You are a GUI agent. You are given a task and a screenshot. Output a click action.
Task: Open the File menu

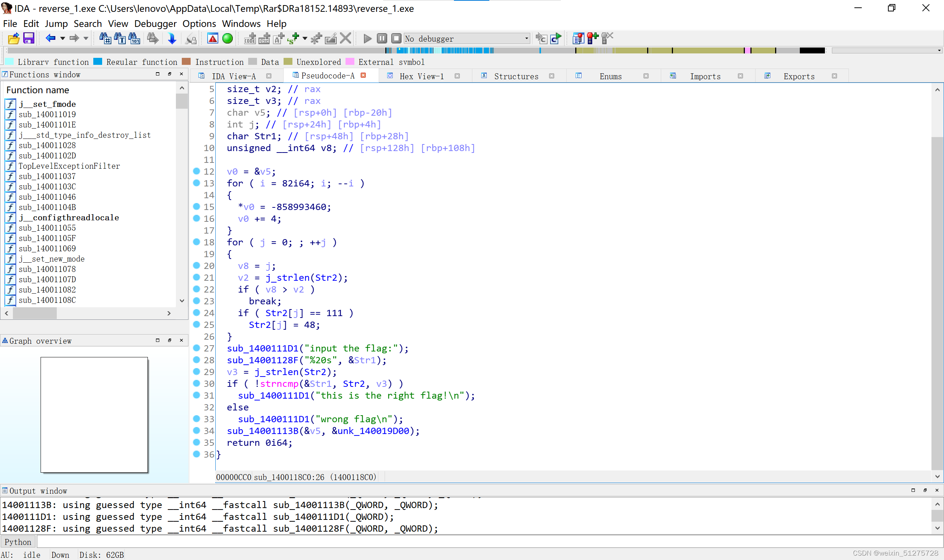10,24
